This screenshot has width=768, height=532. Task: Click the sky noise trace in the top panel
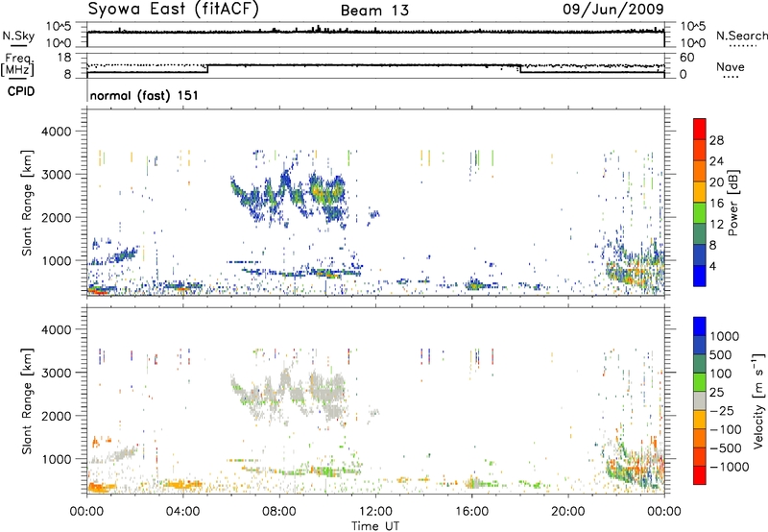click(375, 32)
